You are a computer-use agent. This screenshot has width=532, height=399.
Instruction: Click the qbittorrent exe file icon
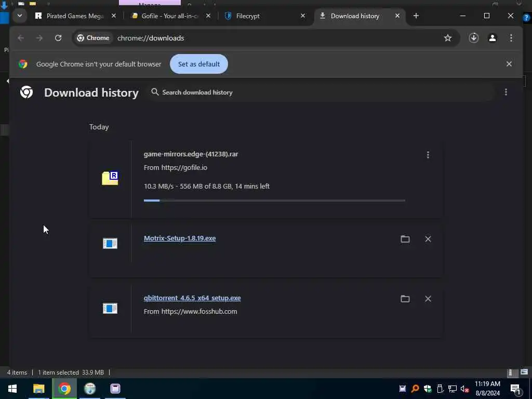click(110, 309)
